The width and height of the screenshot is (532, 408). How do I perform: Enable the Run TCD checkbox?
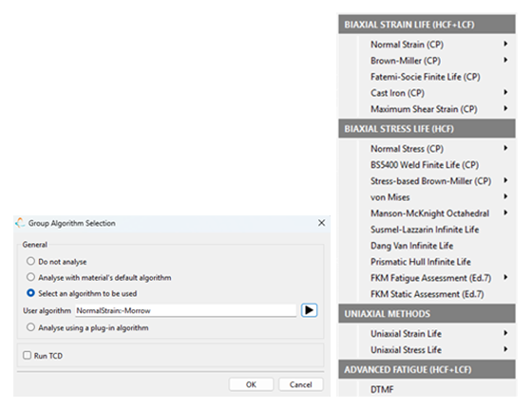click(28, 355)
